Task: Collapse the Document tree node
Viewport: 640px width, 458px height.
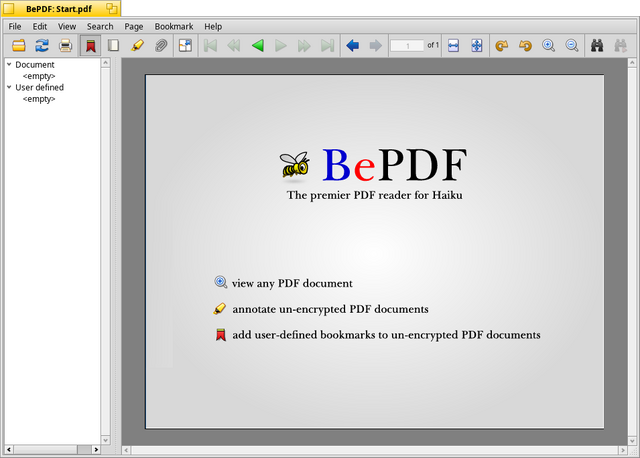Action: point(9,64)
